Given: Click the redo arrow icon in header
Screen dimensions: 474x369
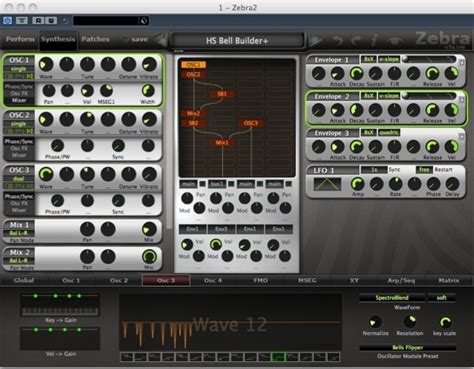Looking at the screenshot, I should 356,41.
